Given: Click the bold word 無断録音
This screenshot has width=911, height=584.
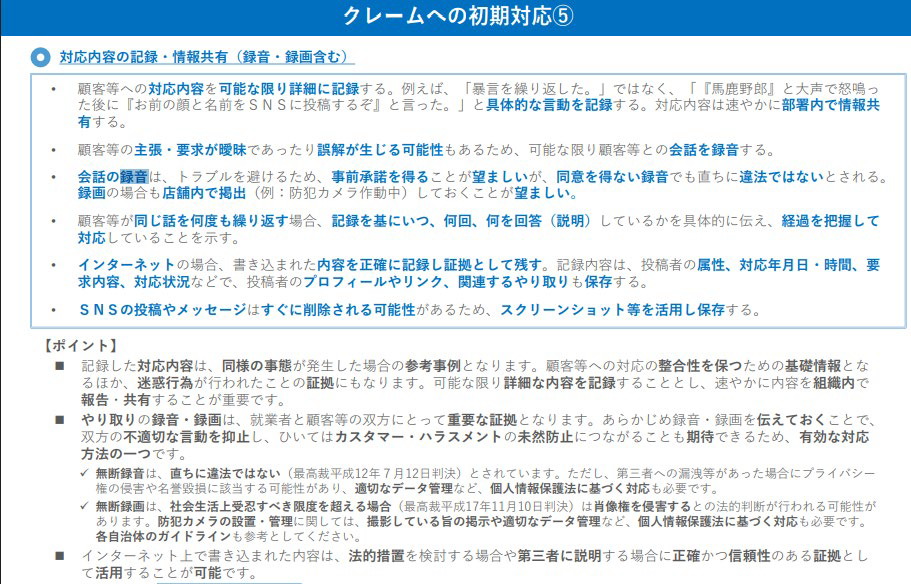Looking at the screenshot, I should (x=120, y=473).
